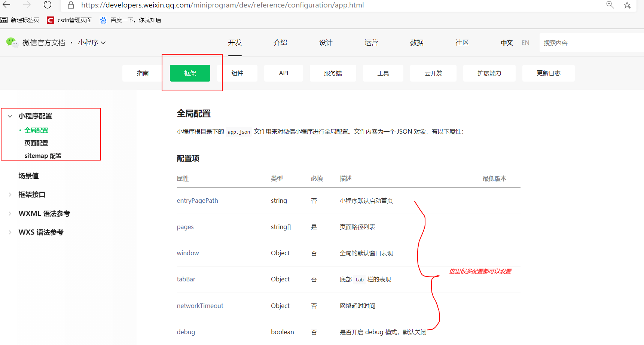Click the pages property link

[185, 227]
